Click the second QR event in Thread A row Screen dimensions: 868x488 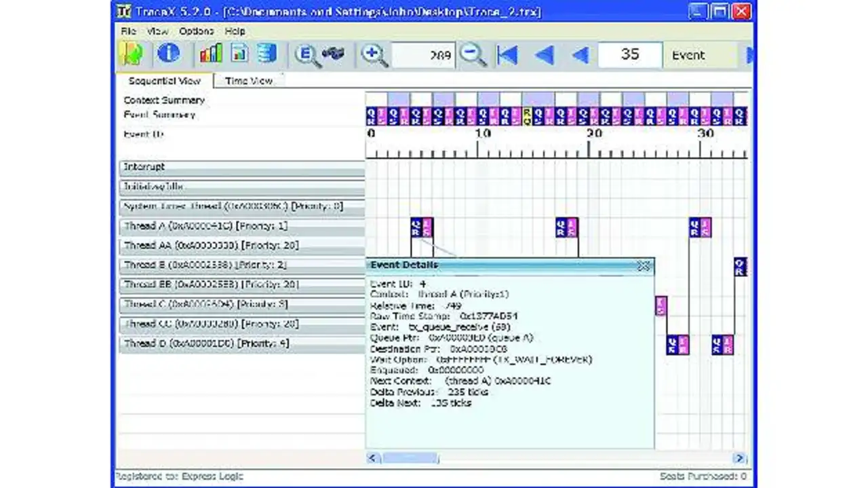click(561, 227)
